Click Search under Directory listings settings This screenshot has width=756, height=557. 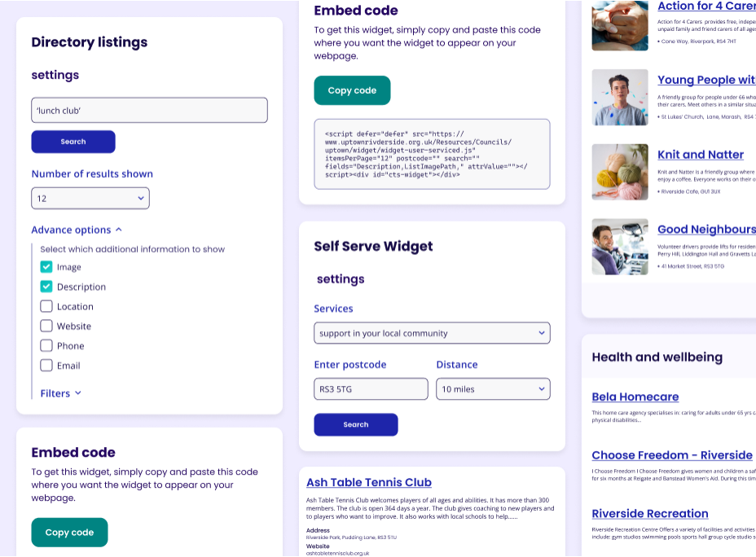pyautogui.click(x=73, y=142)
